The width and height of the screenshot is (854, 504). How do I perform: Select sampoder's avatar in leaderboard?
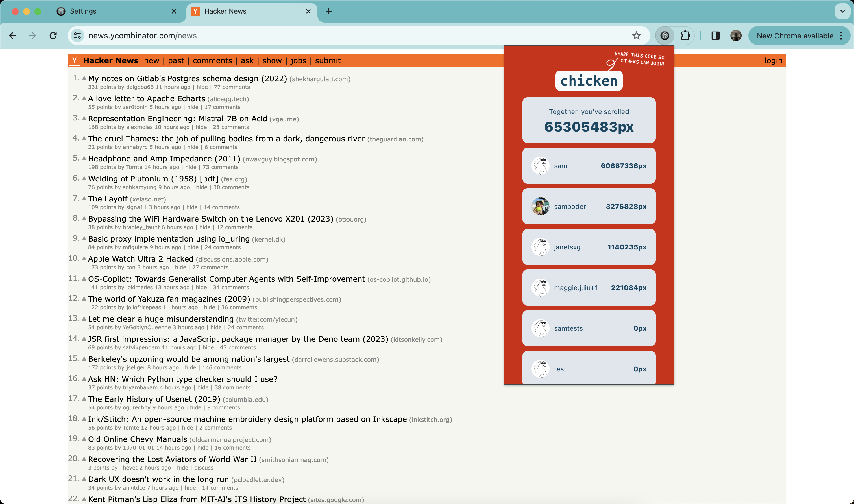pyautogui.click(x=540, y=206)
